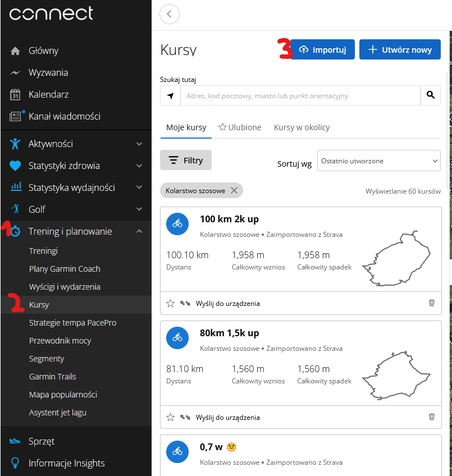Switch to the Ulubione tab
Image resolution: width=452 pixels, height=476 pixels.
(240, 127)
